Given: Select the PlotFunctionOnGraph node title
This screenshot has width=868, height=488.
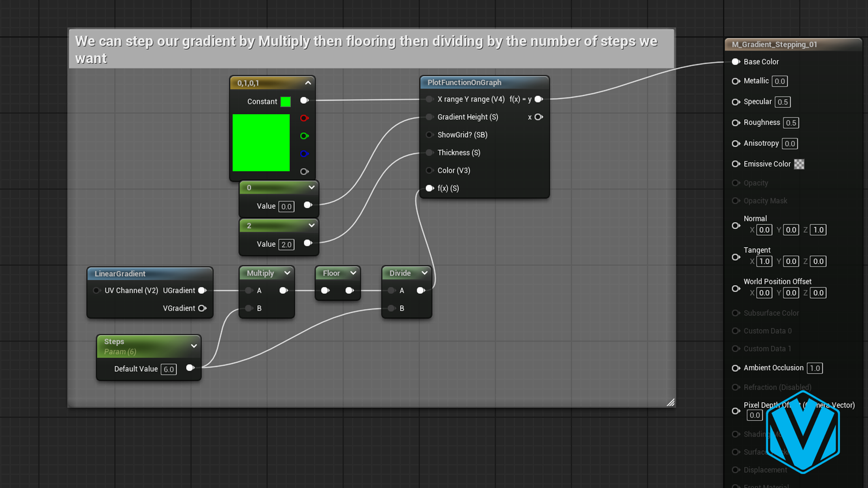Looking at the screenshot, I should [464, 83].
